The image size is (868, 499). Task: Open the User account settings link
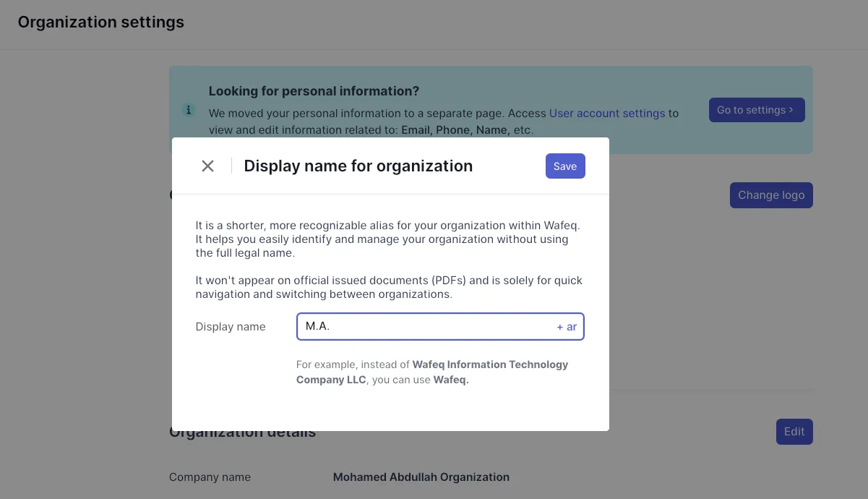[607, 113]
